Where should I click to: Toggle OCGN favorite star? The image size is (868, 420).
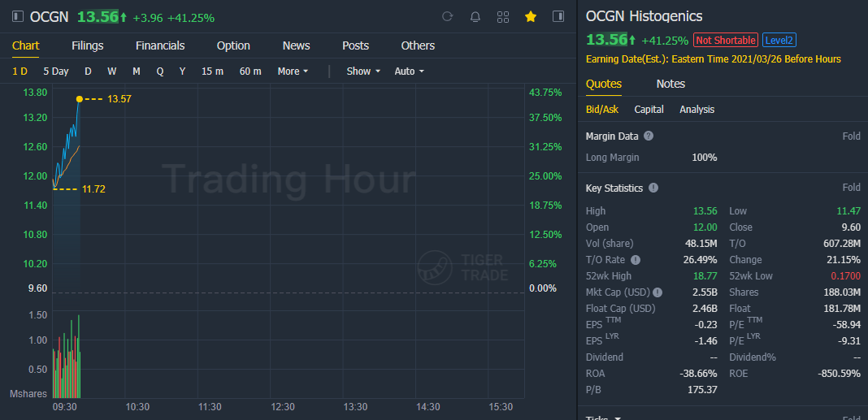[531, 16]
